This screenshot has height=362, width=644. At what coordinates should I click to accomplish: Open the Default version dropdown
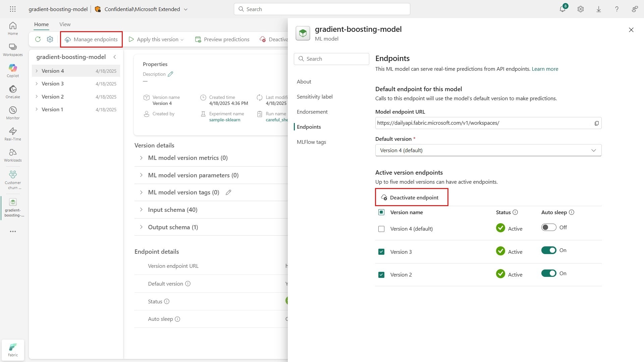(488, 150)
